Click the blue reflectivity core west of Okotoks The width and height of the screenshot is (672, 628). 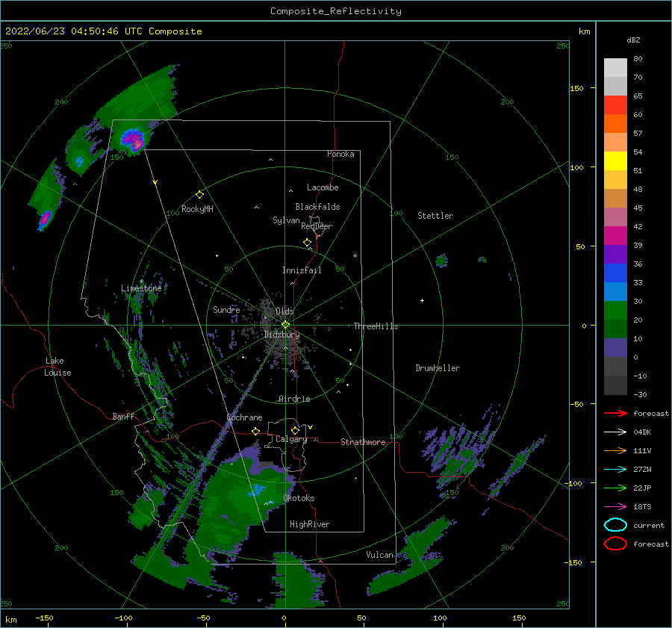point(258,490)
